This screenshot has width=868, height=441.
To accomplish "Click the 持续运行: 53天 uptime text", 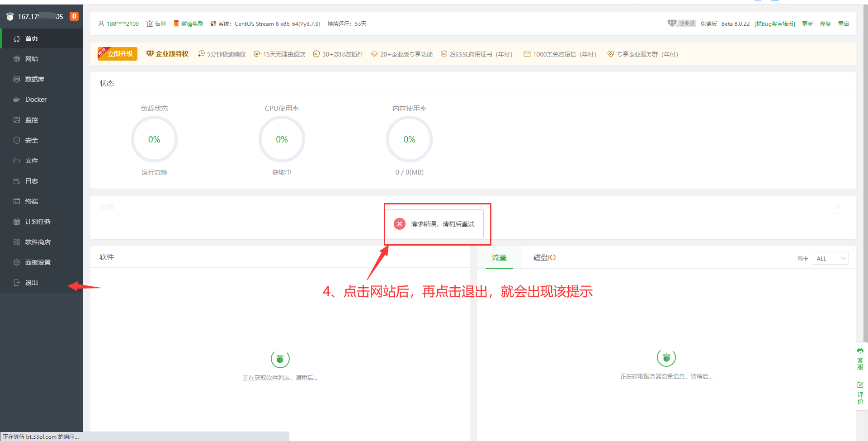I will (347, 24).
